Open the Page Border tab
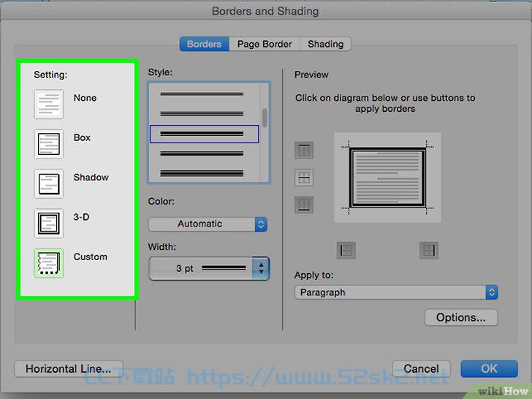532x399 pixels. tap(265, 44)
